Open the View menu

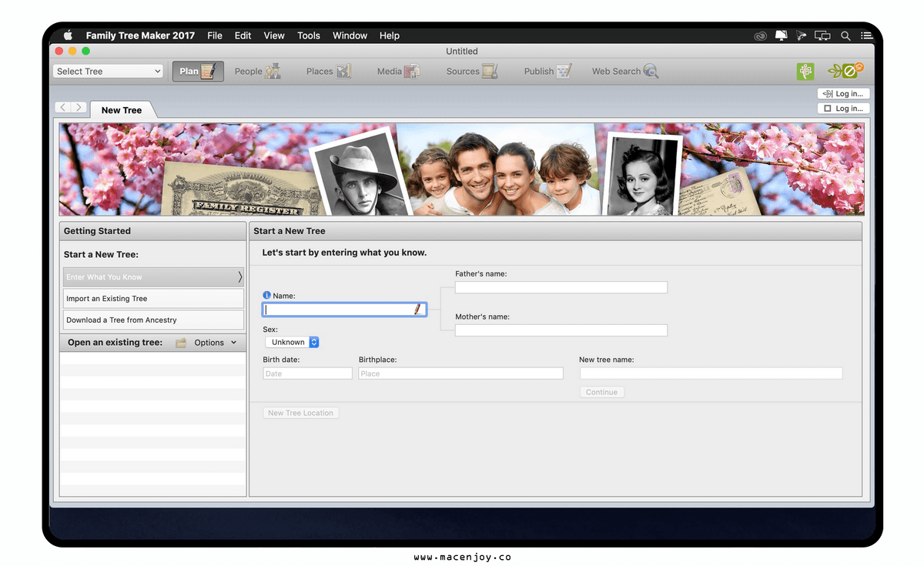pyautogui.click(x=274, y=35)
